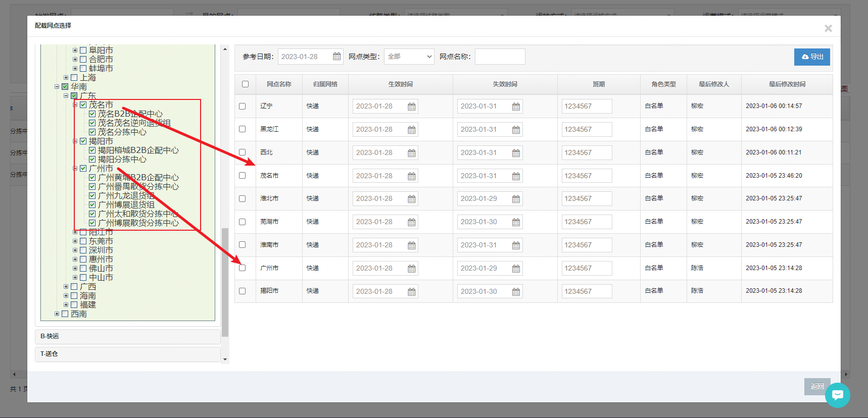Focus the 班期 field in 辽宁 row
Screen dimensions: 868x418
click(x=587, y=106)
